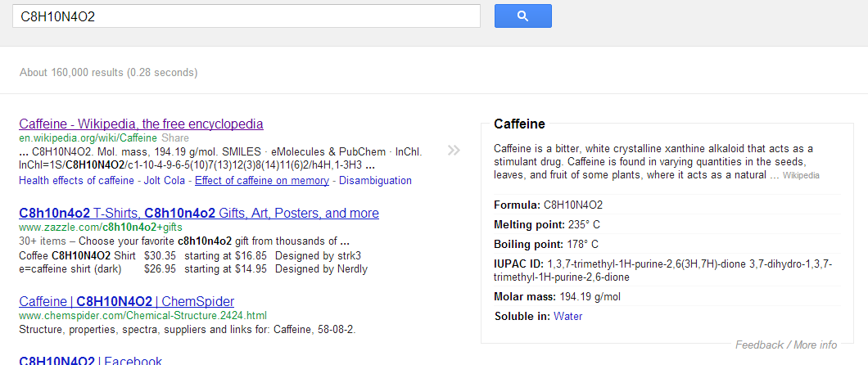The width and height of the screenshot is (868, 365).
Task: Click Caffeine heading in knowledge panel
Action: (519, 124)
